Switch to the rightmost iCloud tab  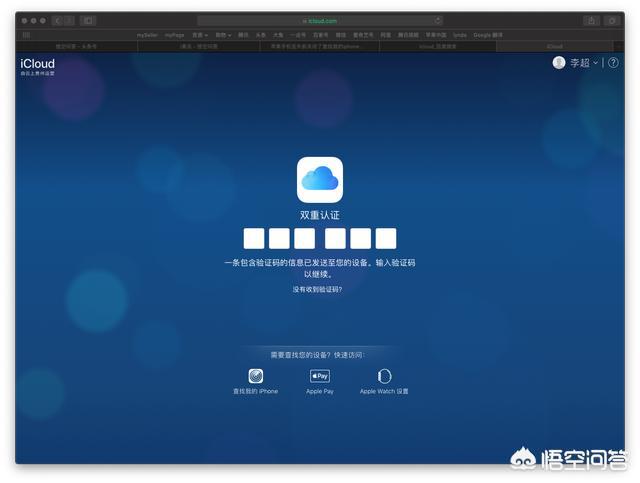[x=553, y=46]
